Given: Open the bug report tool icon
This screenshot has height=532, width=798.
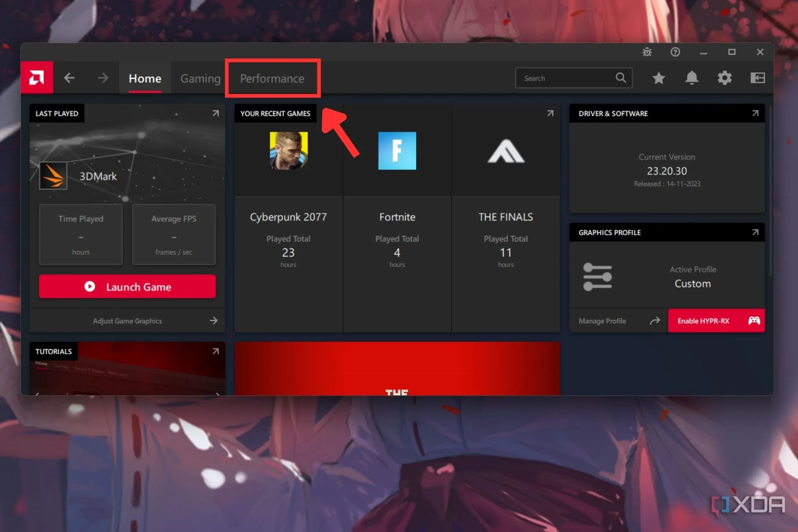Looking at the screenshot, I should point(647,52).
